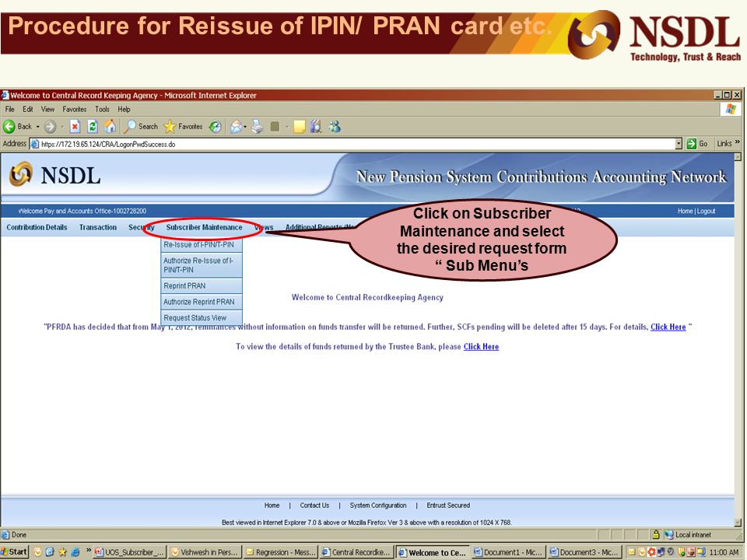
Task: Switch to Document1 - Mic... taskbar window
Action: coord(508,552)
